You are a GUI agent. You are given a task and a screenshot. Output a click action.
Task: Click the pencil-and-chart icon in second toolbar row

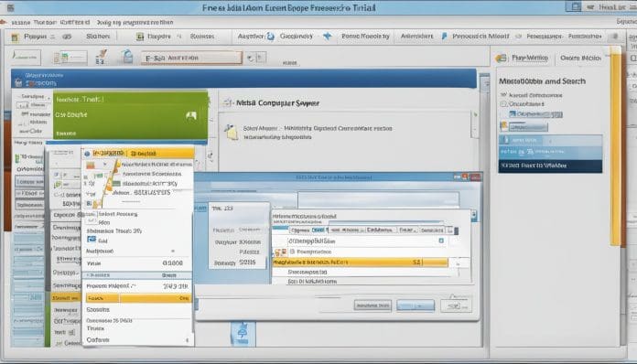pos(102,57)
